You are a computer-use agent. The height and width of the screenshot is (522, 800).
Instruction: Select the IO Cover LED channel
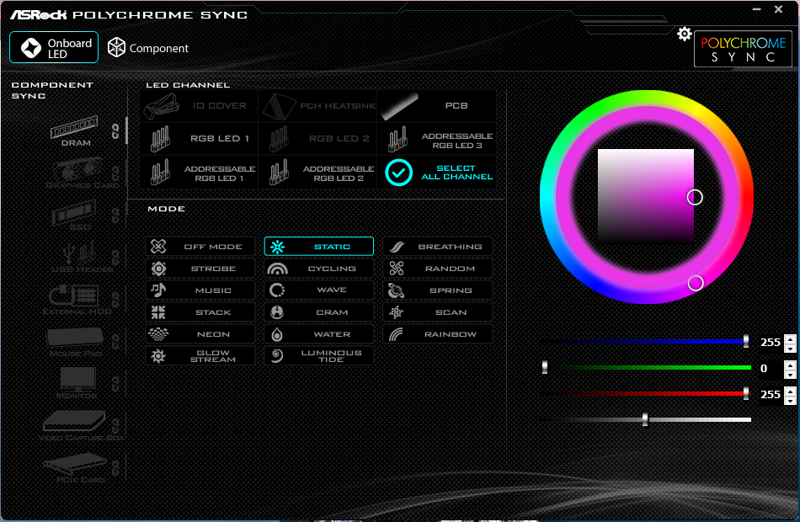point(199,106)
